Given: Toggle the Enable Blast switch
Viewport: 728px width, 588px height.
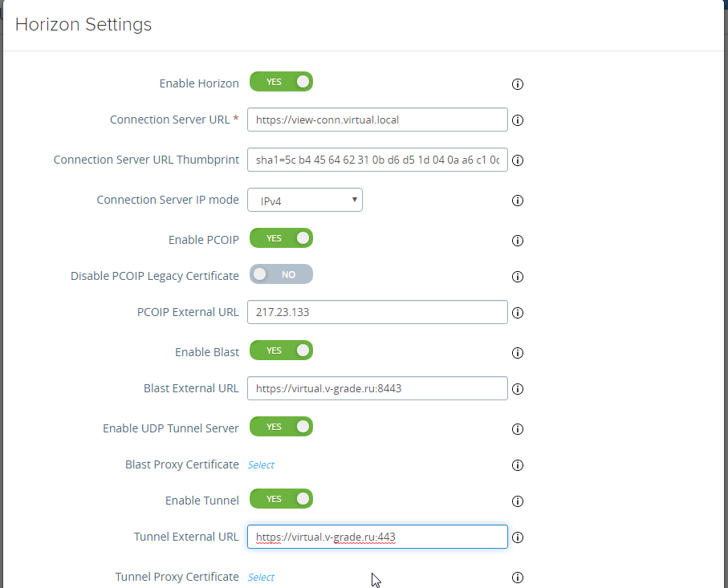Looking at the screenshot, I should [281, 351].
